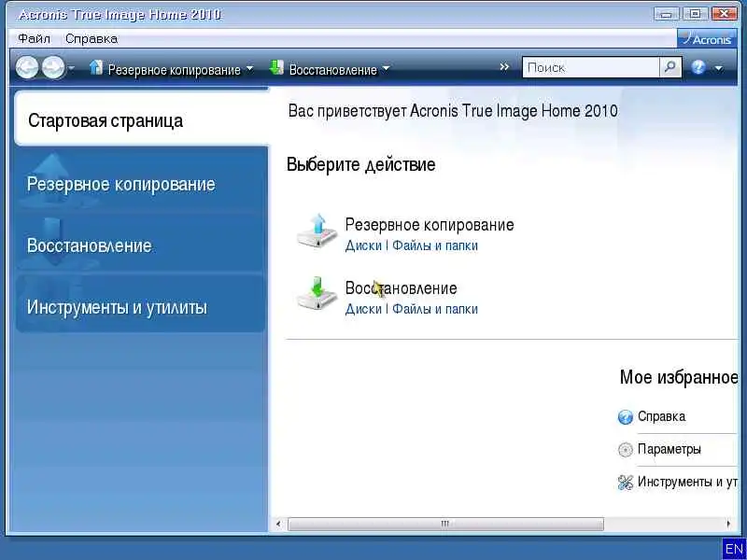747x560 pixels.
Task: Click the magnifier search button
Action: [670, 67]
